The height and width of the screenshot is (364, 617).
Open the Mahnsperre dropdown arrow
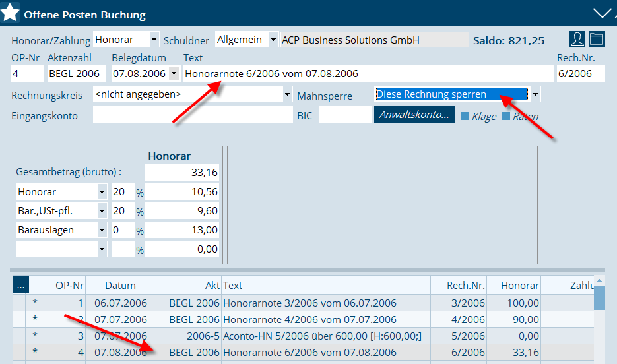(x=535, y=94)
